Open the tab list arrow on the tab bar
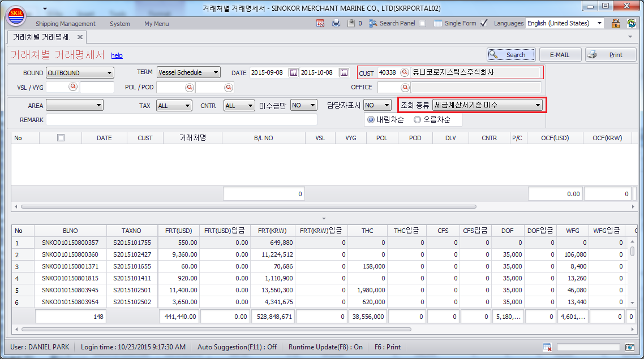This screenshot has height=359, width=644. tap(630, 37)
